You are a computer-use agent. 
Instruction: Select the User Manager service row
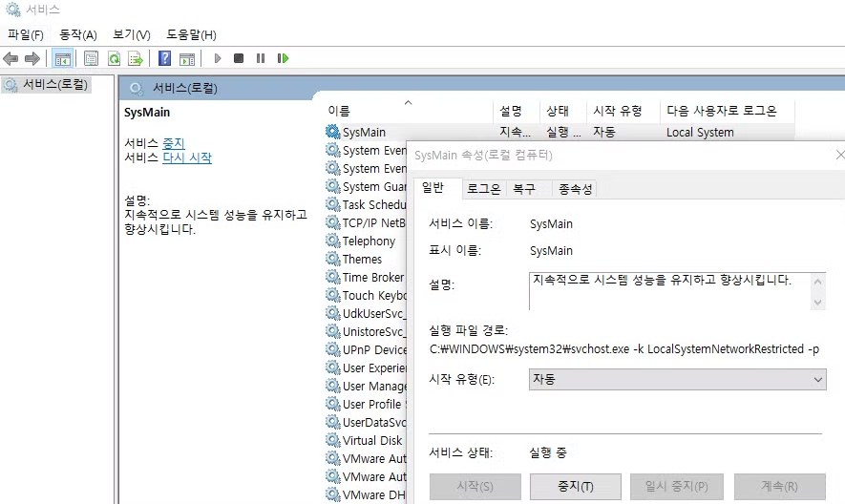366,386
